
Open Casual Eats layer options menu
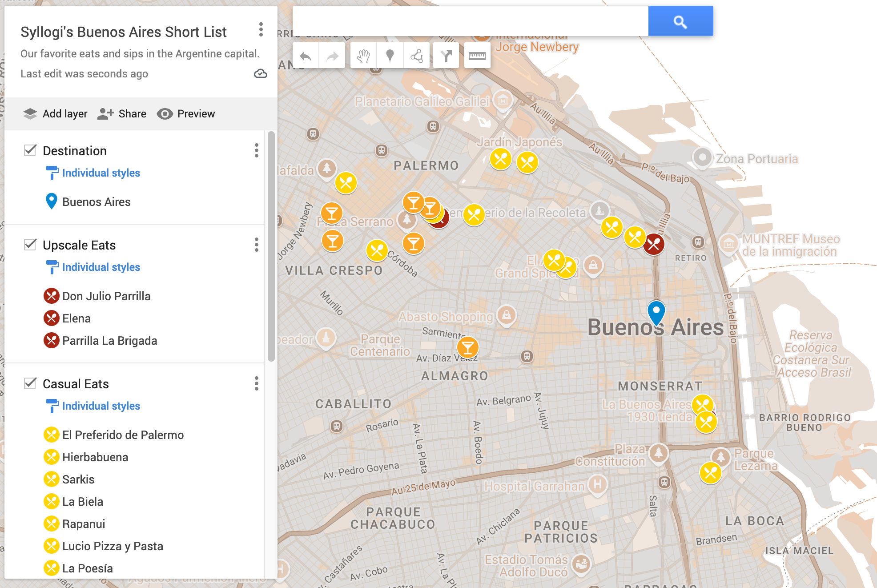coord(256,383)
